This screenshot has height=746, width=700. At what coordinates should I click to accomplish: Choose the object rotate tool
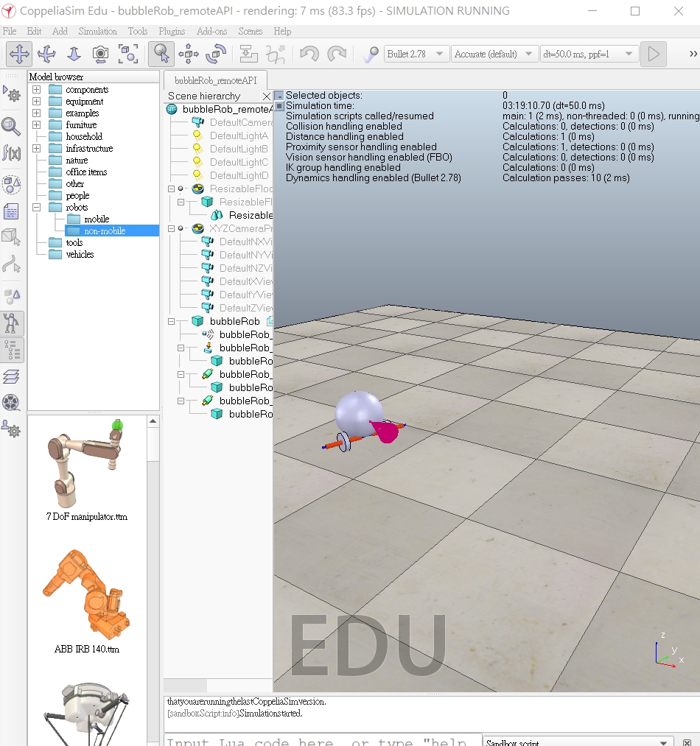click(x=216, y=54)
